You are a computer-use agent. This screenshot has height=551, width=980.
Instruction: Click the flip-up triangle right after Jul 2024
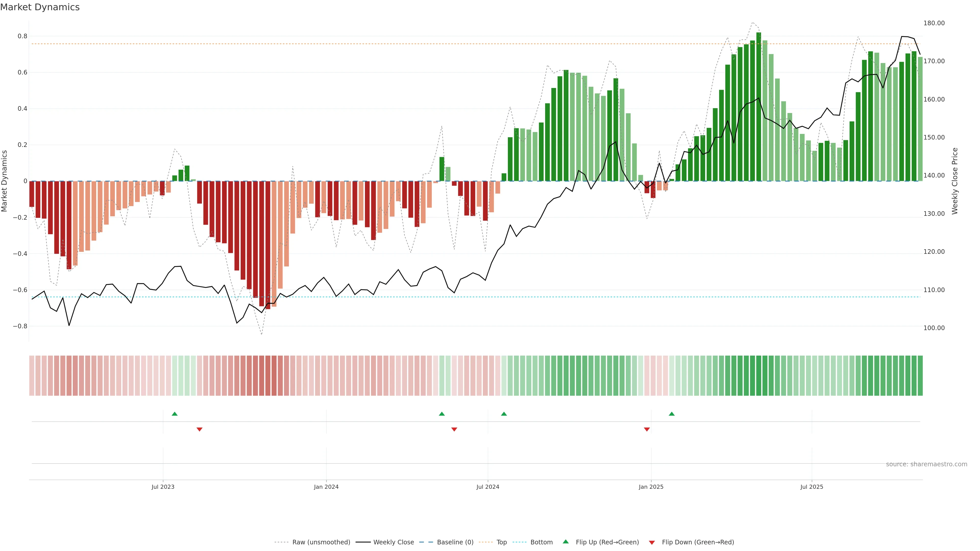(x=504, y=414)
